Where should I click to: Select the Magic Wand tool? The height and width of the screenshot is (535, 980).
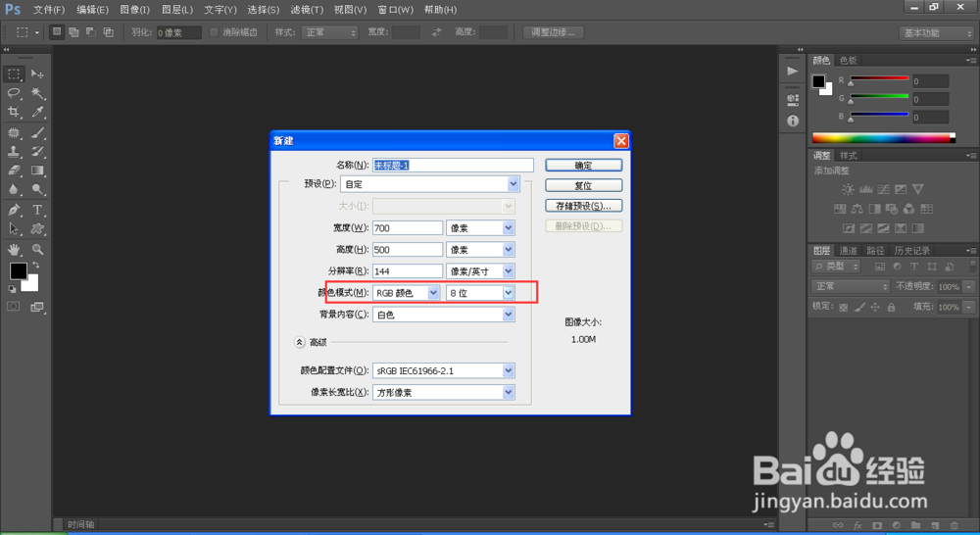(37, 93)
